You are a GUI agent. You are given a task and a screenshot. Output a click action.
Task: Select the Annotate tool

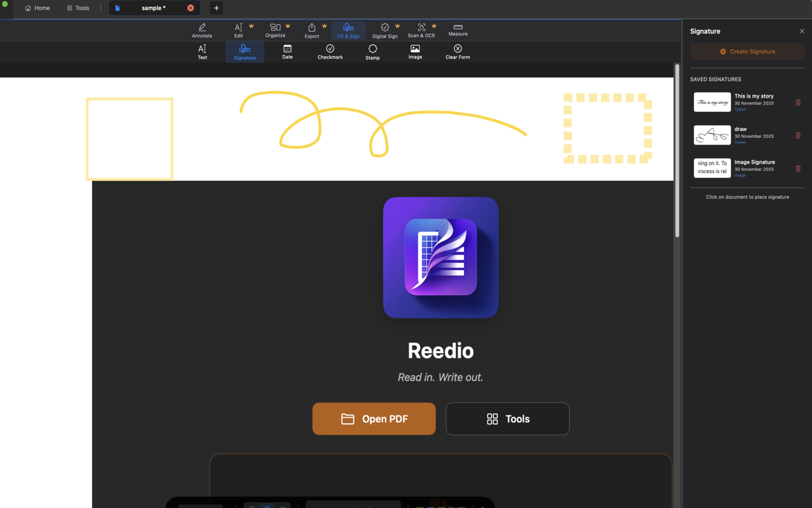[x=201, y=30]
